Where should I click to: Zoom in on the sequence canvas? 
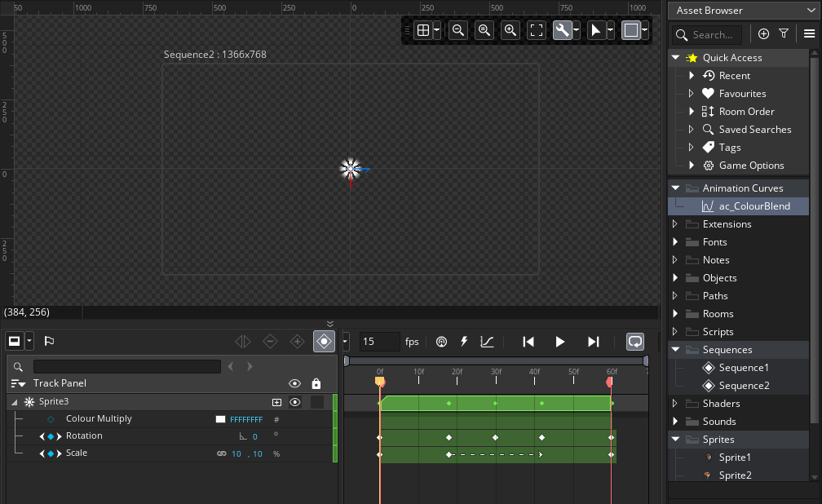click(510, 30)
